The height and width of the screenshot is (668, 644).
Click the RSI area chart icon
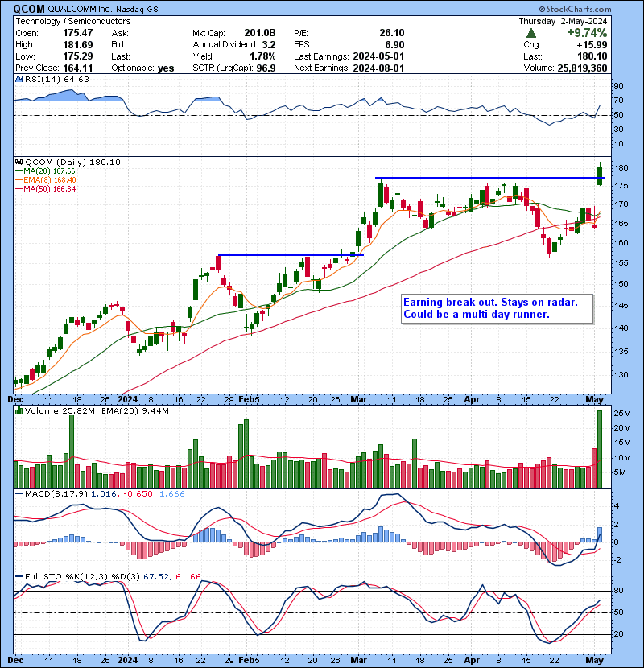pyautogui.click(x=19, y=79)
